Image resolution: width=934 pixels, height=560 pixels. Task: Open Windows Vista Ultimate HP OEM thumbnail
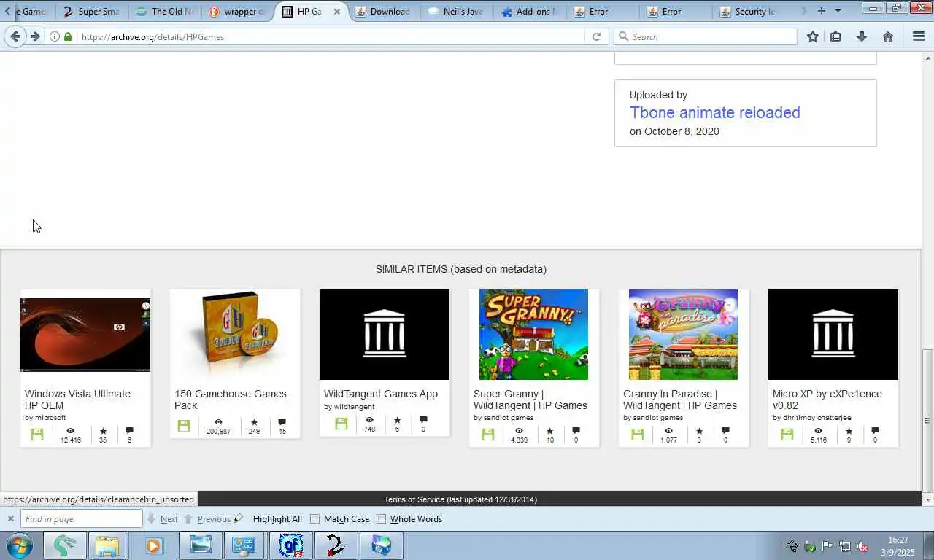(x=85, y=335)
